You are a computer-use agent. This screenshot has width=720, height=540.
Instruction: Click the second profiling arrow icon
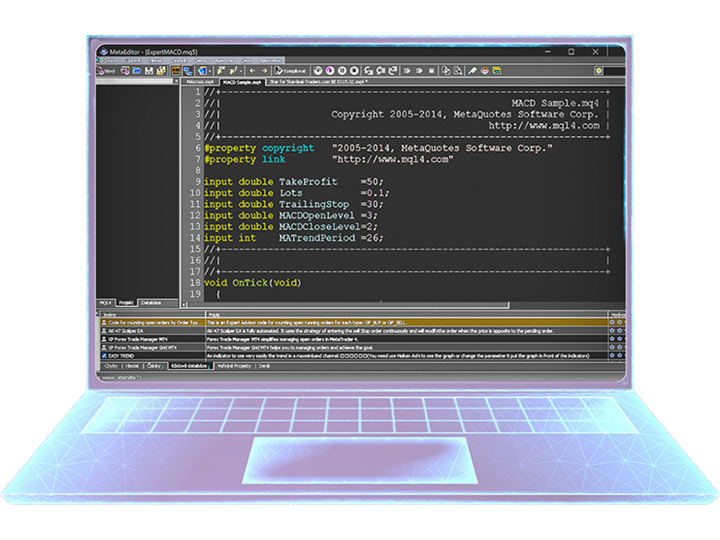point(419,71)
